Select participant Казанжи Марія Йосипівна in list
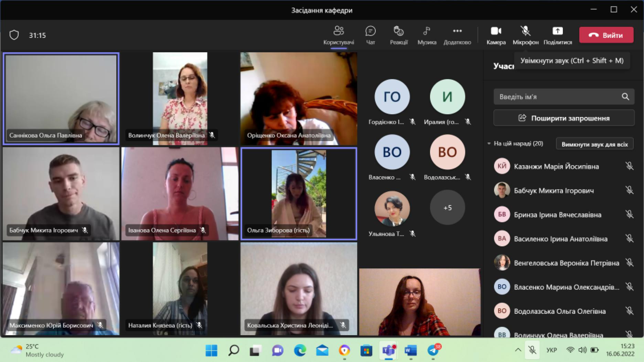The height and width of the screenshot is (362, 644). pos(564,166)
